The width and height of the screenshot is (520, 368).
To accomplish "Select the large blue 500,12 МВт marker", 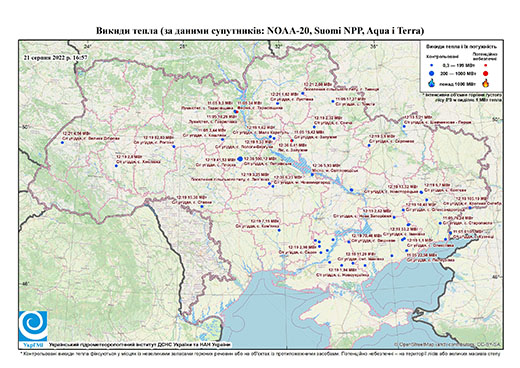I will click(x=240, y=159).
